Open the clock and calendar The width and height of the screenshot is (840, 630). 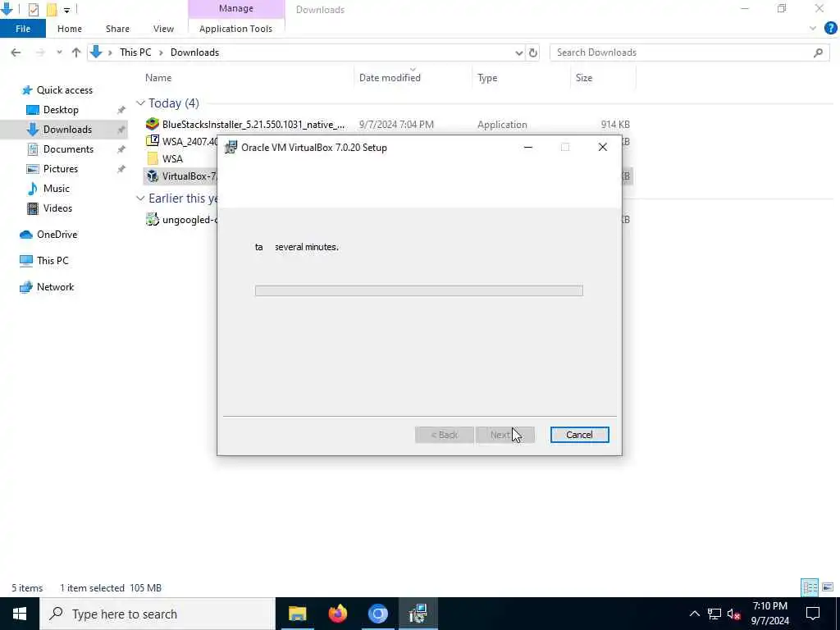pyautogui.click(x=769, y=614)
